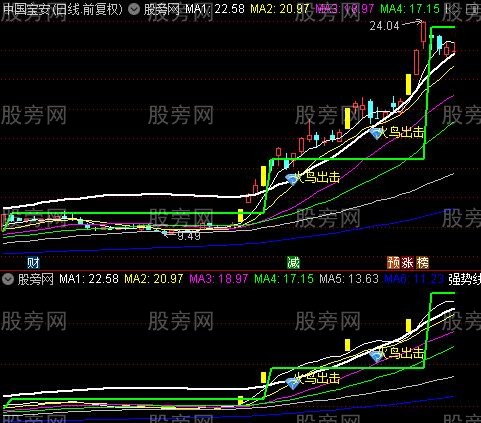Click the lower pane's second 火鸟出击 diamond icon
This screenshot has height=423, width=481.
click(376, 356)
